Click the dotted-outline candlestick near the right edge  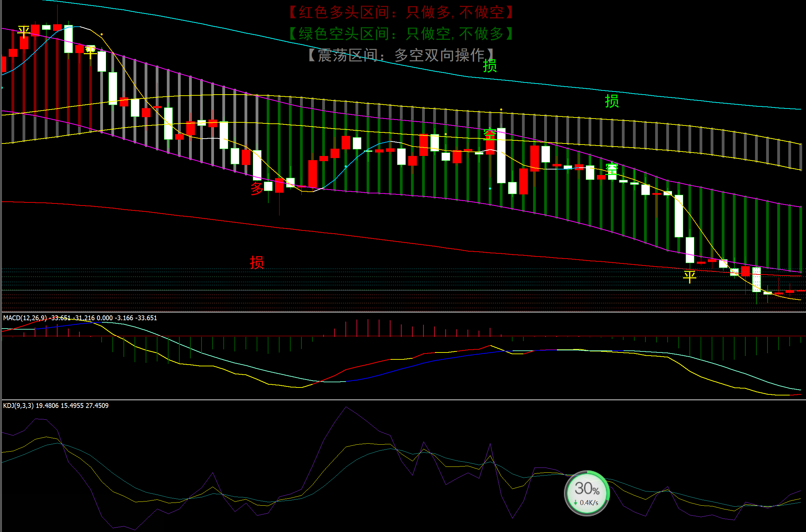[756, 279]
